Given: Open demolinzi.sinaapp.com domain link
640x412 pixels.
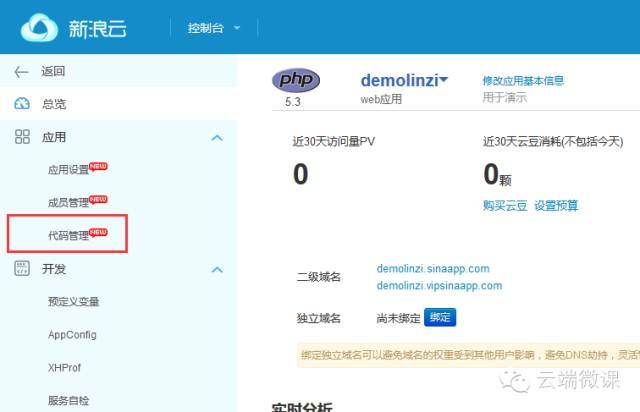Looking at the screenshot, I should [433, 269].
